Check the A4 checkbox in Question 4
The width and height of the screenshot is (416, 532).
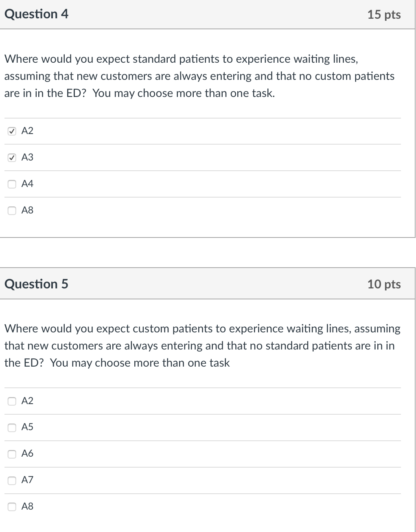[11, 184]
